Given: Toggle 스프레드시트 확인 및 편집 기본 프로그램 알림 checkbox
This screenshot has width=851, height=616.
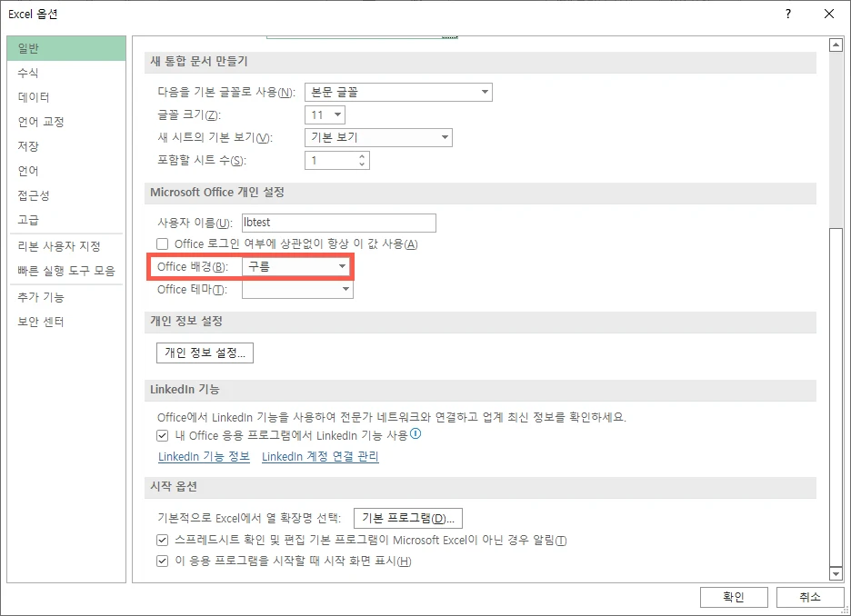Looking at the screenshot, I should [x=162, y=540].
